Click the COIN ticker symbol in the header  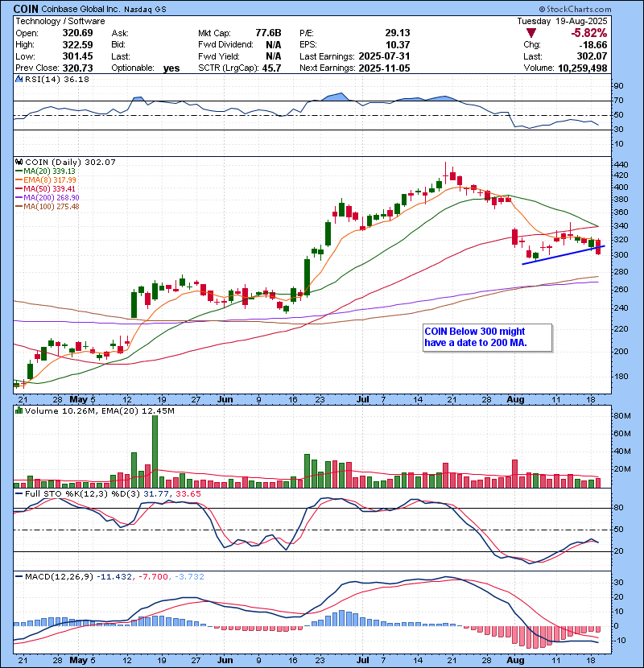pos(26,9)
